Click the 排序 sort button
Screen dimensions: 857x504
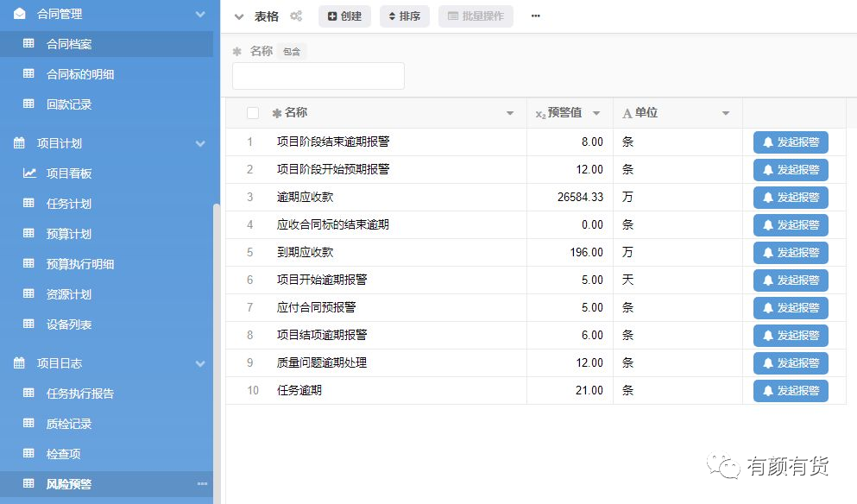(x=405, y=16)
